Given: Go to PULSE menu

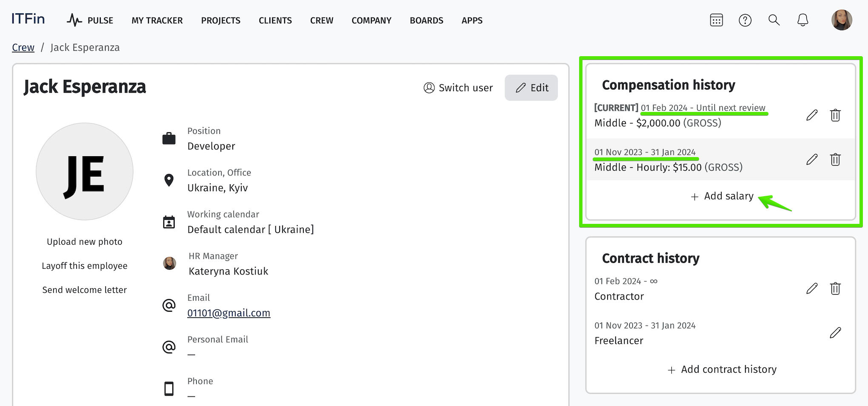Looking at the screenshot, I should pos(100,20).
